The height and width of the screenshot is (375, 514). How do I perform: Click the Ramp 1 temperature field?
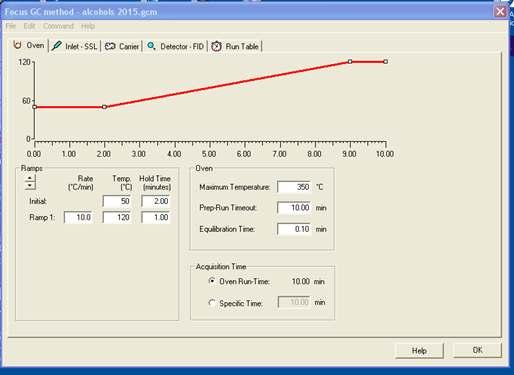pos(117,217)
